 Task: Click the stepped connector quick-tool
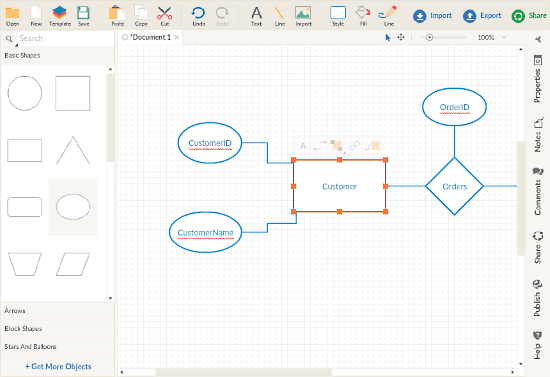point(320,146)
